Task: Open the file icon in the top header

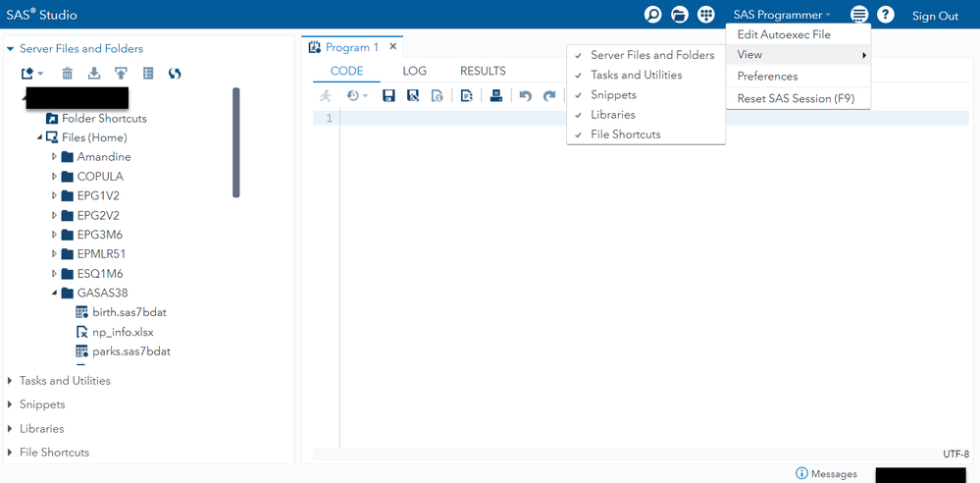Action: pyautogui.click(x=680, y=15)
